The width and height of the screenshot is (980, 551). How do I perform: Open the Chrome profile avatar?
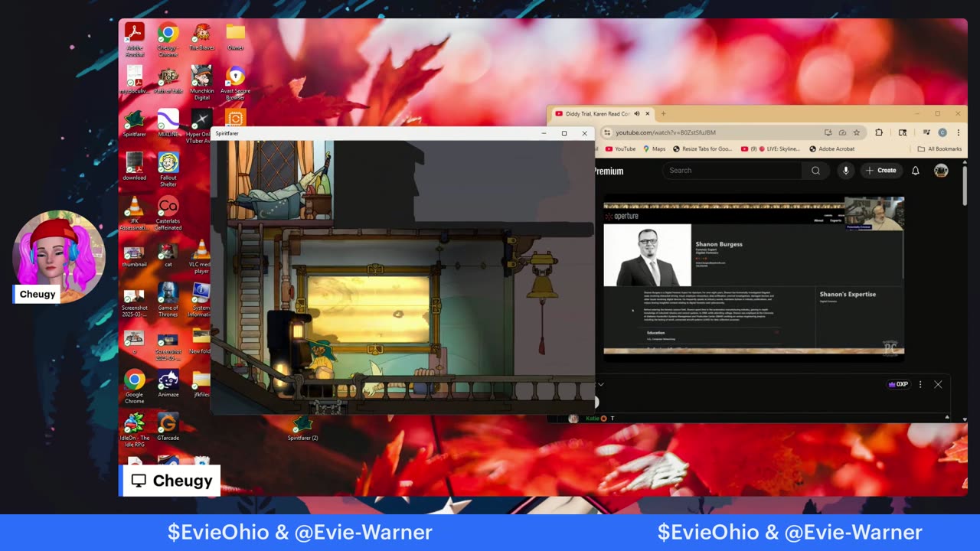pos(942,132)
